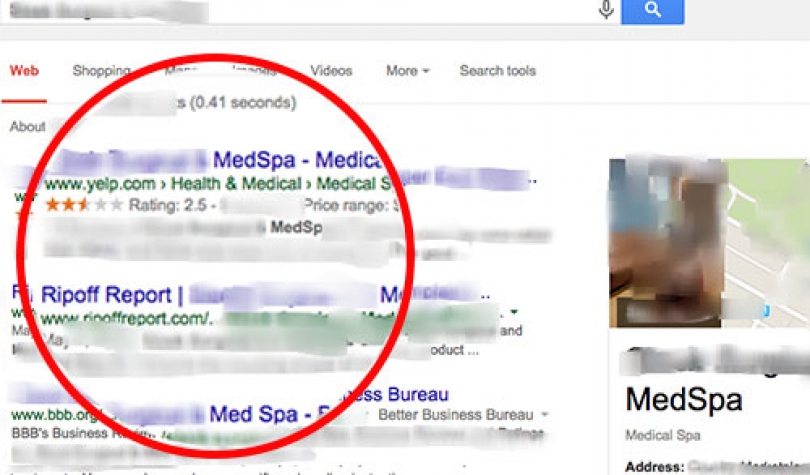Focus the search input field
Image resolution: width=810 pixels, height=475 pixels.
click(x=300, y=11)
